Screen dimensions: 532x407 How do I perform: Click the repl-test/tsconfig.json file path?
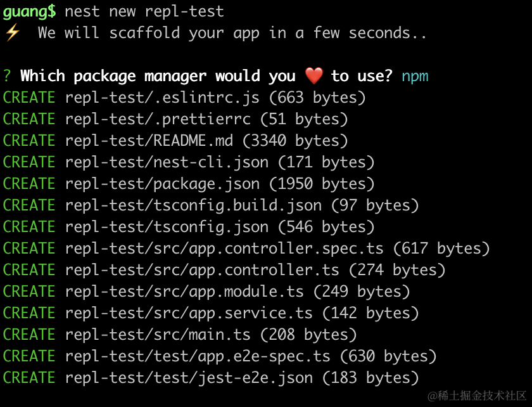(x=167, y=227)
